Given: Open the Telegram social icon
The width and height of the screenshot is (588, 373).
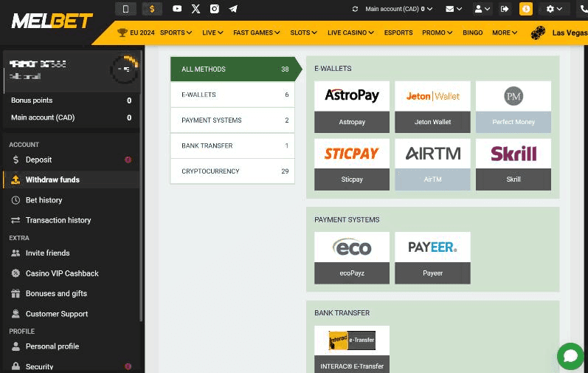Looking at the screenshot, I should (x=233, y=9).
